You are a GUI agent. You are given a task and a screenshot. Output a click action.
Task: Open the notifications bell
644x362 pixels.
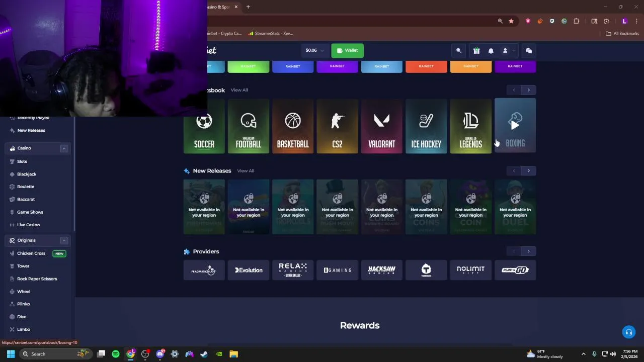coord(491,50)
